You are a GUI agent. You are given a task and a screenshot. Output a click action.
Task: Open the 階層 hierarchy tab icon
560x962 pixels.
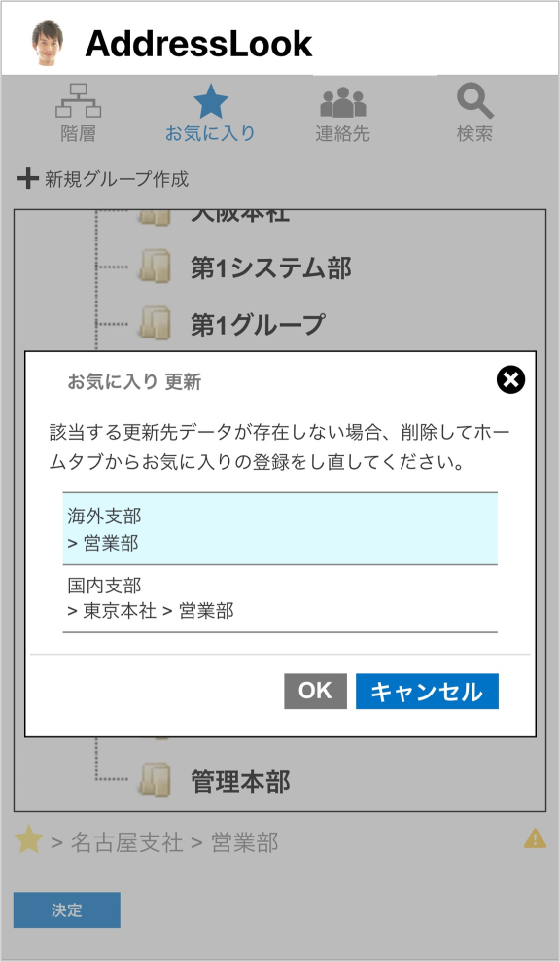coord(78,101)
